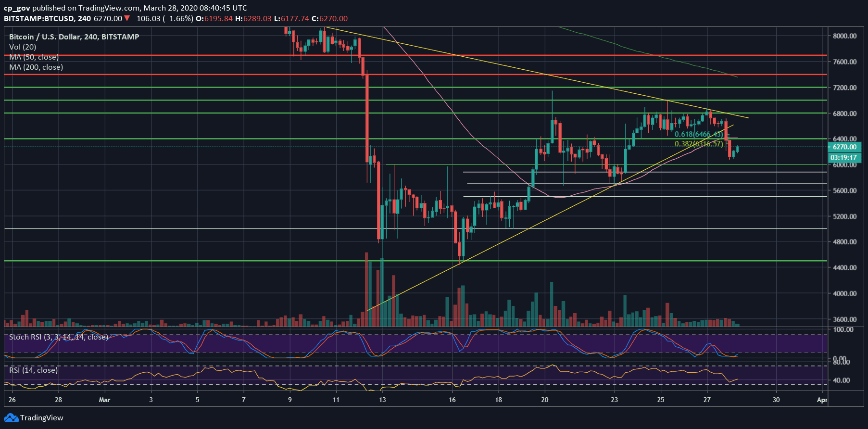This screenshot has height=429, width=868.
Task: Click the 7200.00 price axis label
Action: tap(844, 88)
